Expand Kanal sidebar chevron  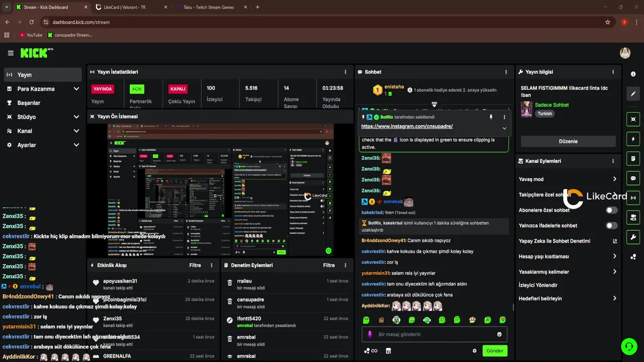[x=76, y=131]
